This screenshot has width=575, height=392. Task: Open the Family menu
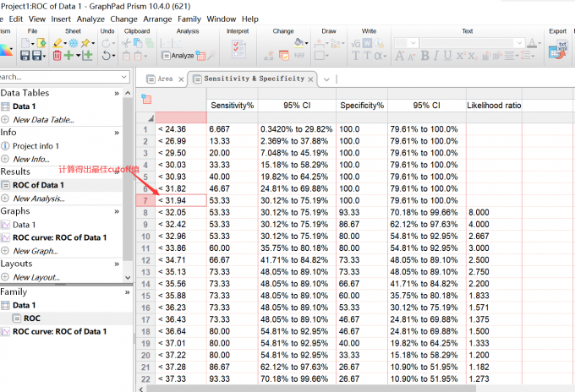click(189, 19)
